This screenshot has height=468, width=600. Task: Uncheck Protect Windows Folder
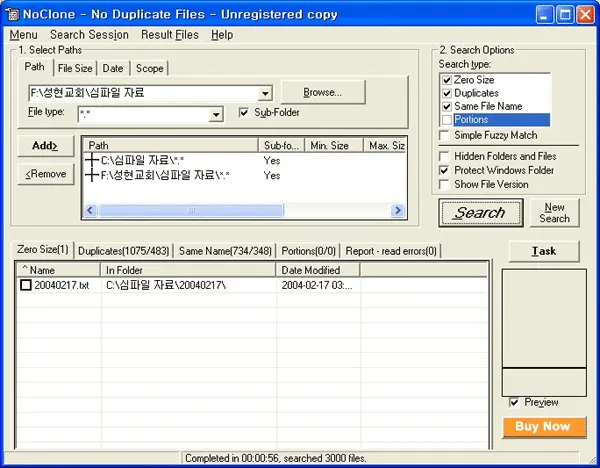tap(446, 170)
